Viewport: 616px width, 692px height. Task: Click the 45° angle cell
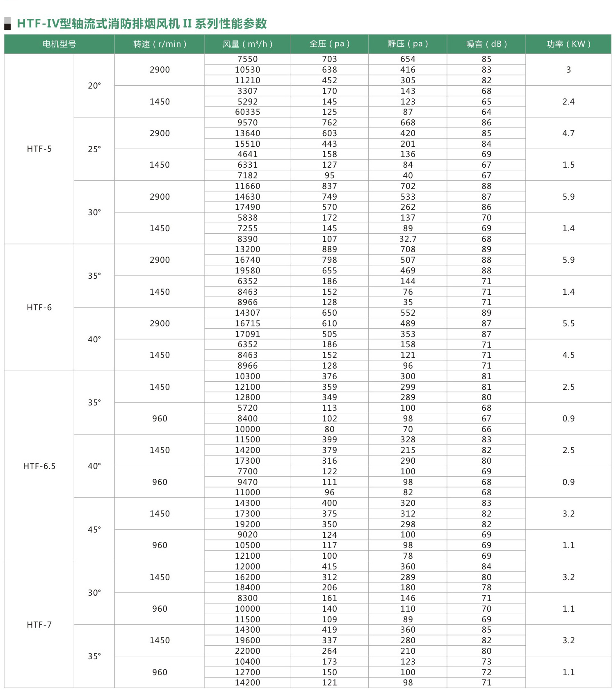94,530
